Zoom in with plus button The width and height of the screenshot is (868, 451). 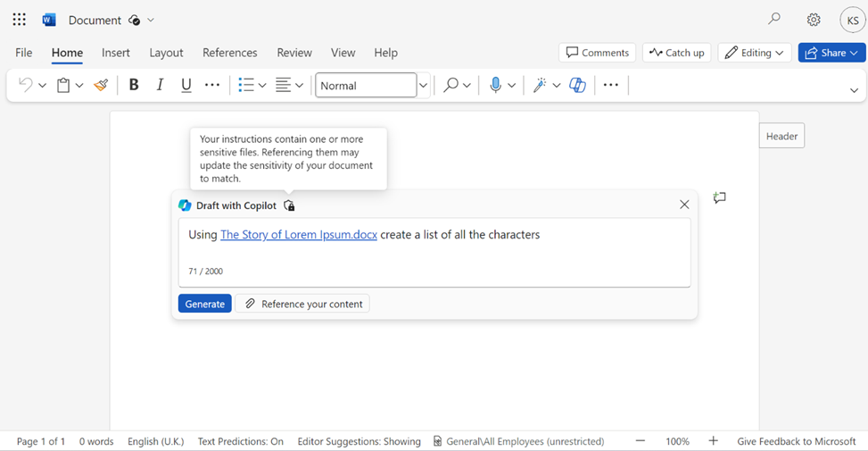(713, 441)
